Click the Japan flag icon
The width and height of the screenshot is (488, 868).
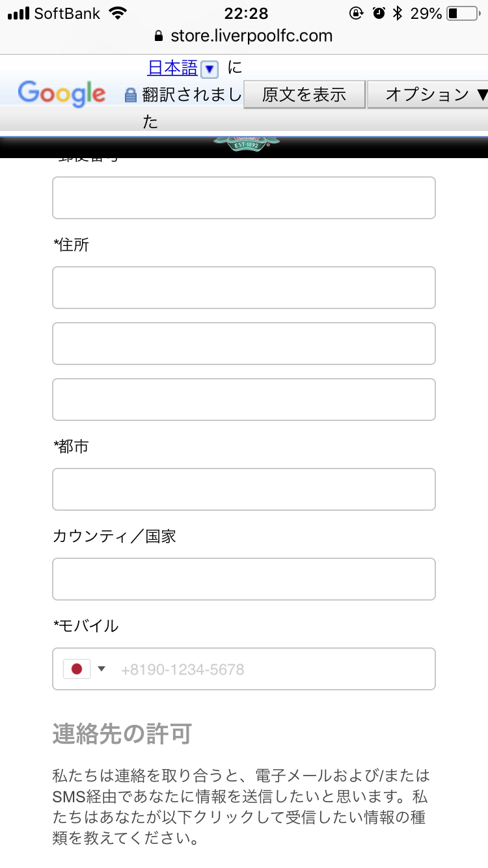77,669
